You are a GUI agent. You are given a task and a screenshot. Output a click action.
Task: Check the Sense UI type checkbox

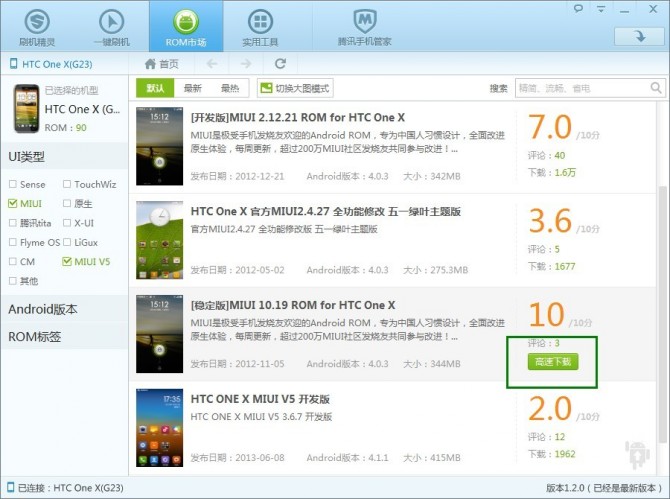point(13,184)
